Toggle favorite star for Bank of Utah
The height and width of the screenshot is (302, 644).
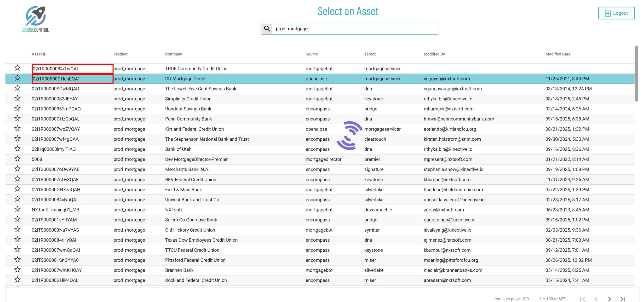click(17, 149)
